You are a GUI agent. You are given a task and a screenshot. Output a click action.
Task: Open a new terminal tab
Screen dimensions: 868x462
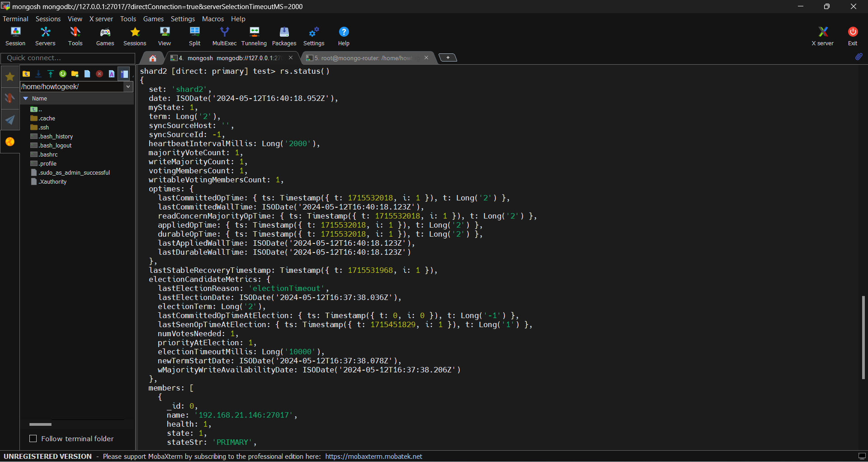pyautogui.click(x=448, y=57)
